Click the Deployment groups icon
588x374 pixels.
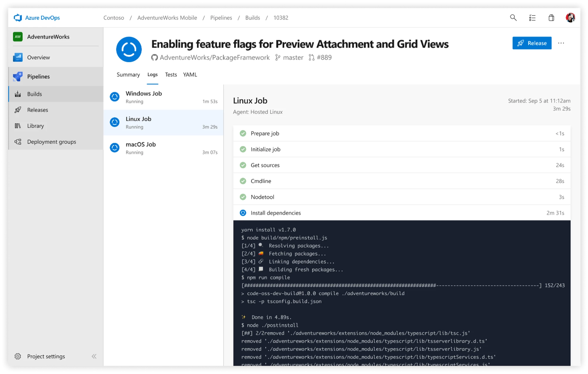point(18,142)
